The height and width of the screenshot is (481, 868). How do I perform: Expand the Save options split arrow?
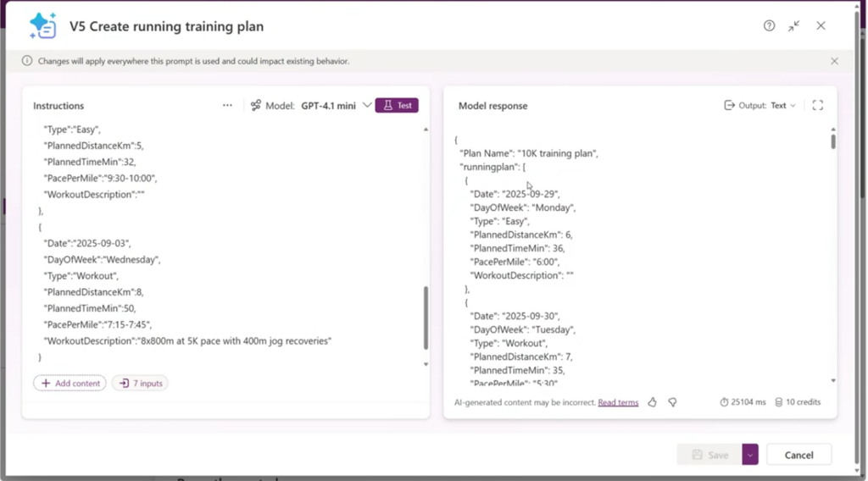[750, 455]
